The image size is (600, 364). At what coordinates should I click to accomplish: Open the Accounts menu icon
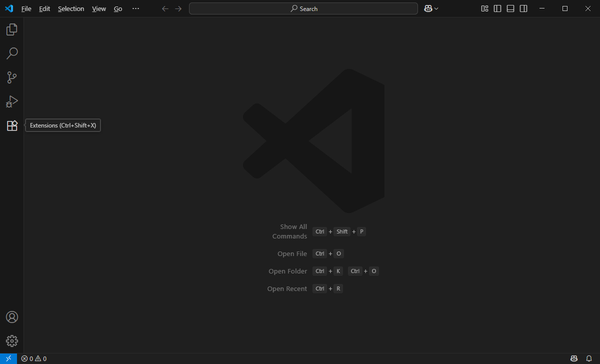(x=12, y=317)
